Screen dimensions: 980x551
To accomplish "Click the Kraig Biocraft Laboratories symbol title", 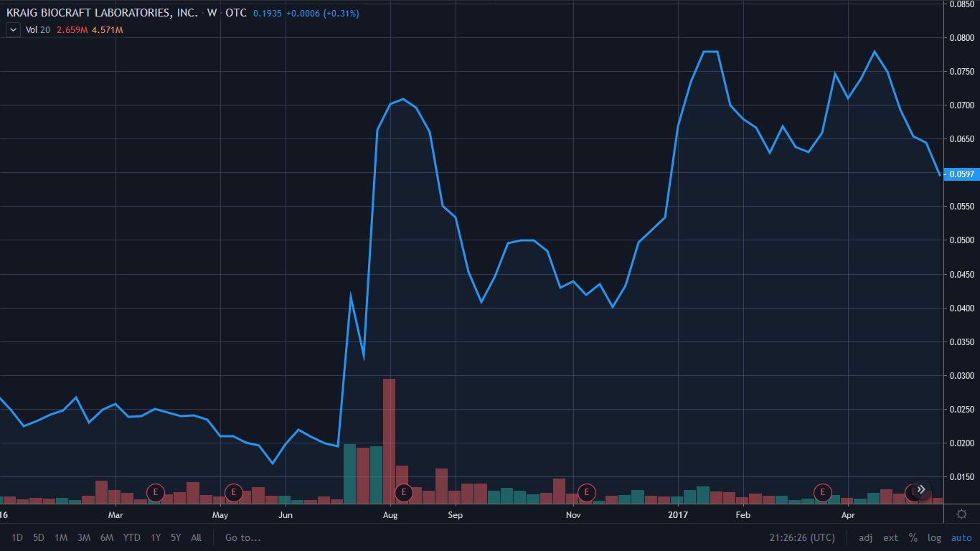I will pyautogui.click(x=102, y=14).
